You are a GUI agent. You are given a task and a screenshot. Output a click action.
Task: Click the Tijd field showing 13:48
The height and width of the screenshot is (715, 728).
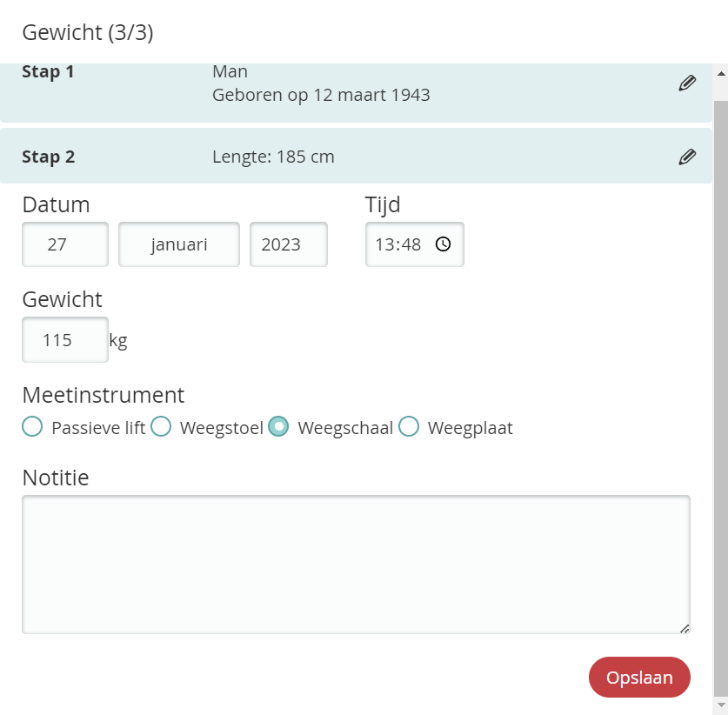click(398, 244)
